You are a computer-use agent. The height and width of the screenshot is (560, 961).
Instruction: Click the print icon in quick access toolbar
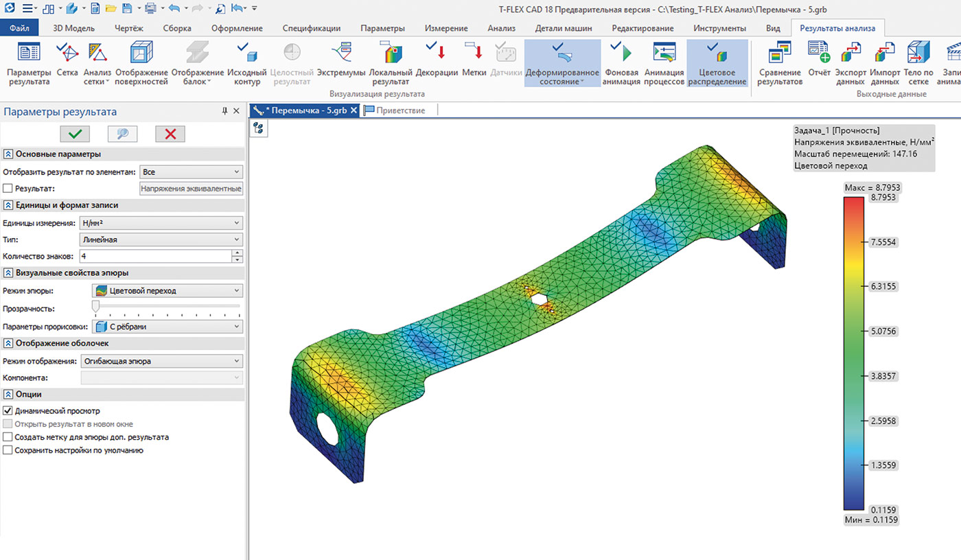149,9
